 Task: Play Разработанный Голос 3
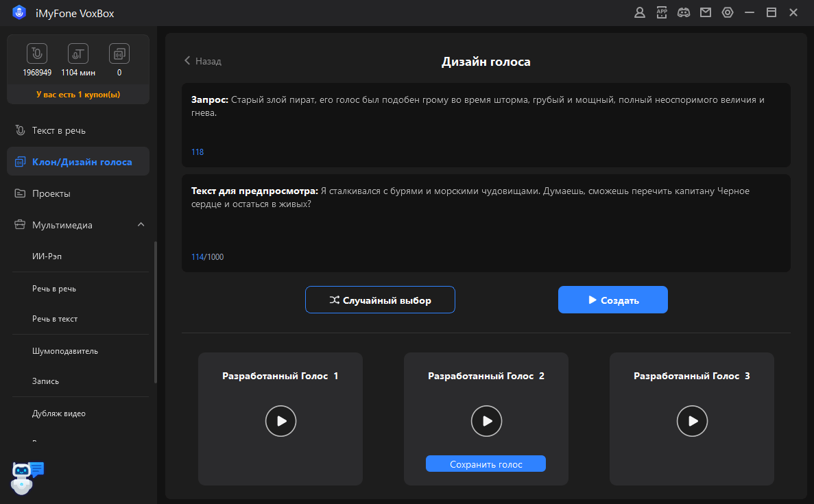click(x=692, y=421)
